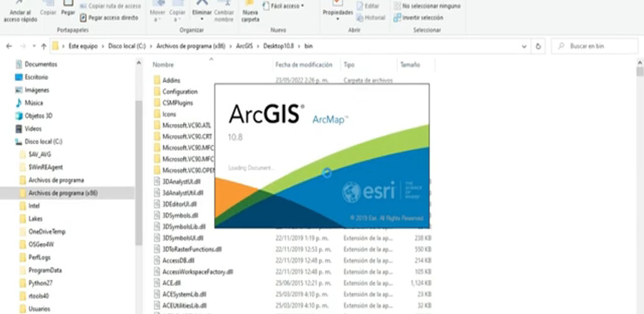Expand the address bar history dropdown
Screen dimensions: 644x314
coord(524,46)
